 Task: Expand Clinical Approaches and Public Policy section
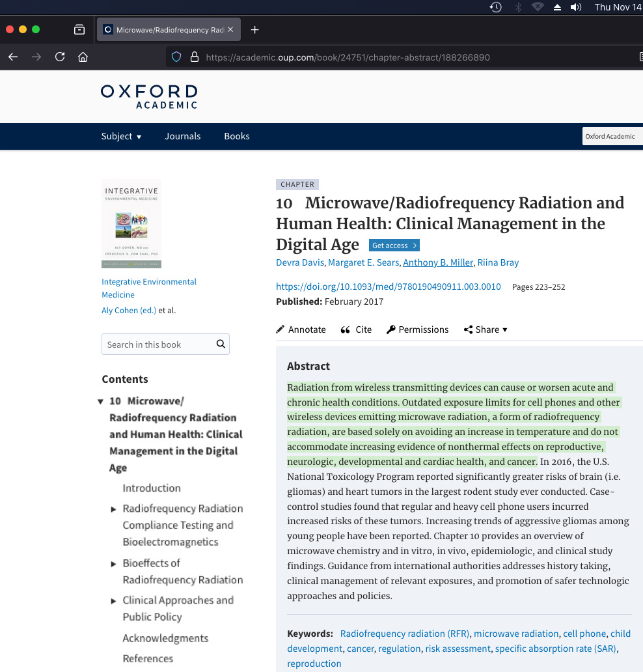pyautogui.click(x=113, y=601)
